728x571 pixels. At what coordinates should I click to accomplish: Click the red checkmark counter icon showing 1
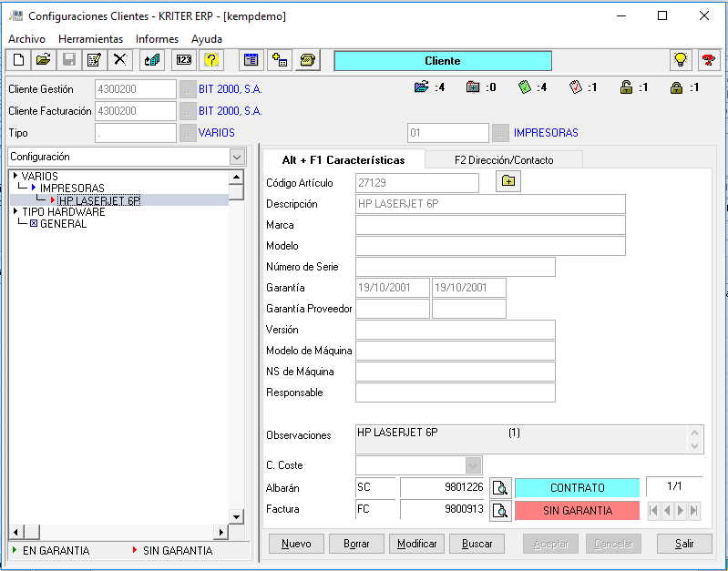click(x=575, y=87)
